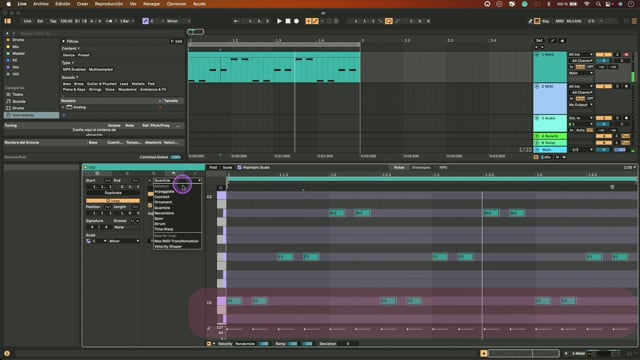Select the Drums category grid icon
The height and width of the screenshot is (360, 640).
(8, 108)
